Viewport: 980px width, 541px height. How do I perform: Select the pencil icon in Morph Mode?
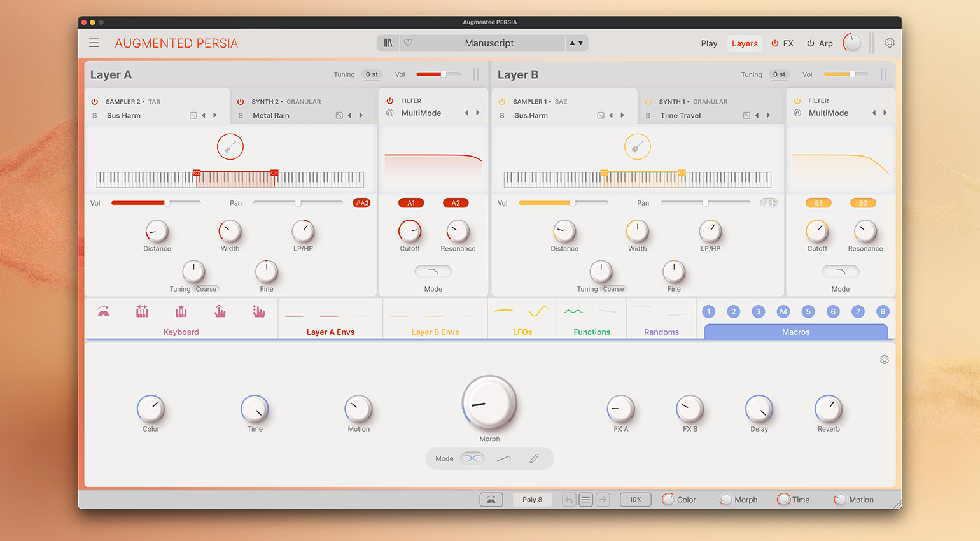(x=534, y=459)
